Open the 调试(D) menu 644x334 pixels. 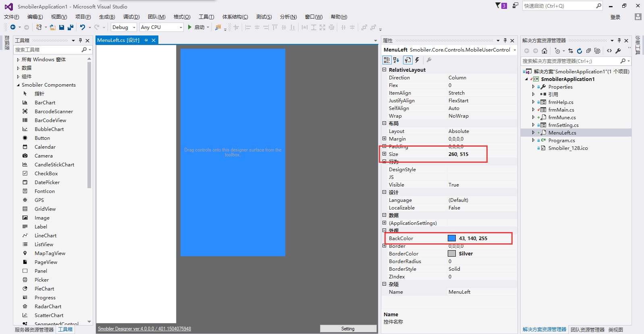point(131,17)
